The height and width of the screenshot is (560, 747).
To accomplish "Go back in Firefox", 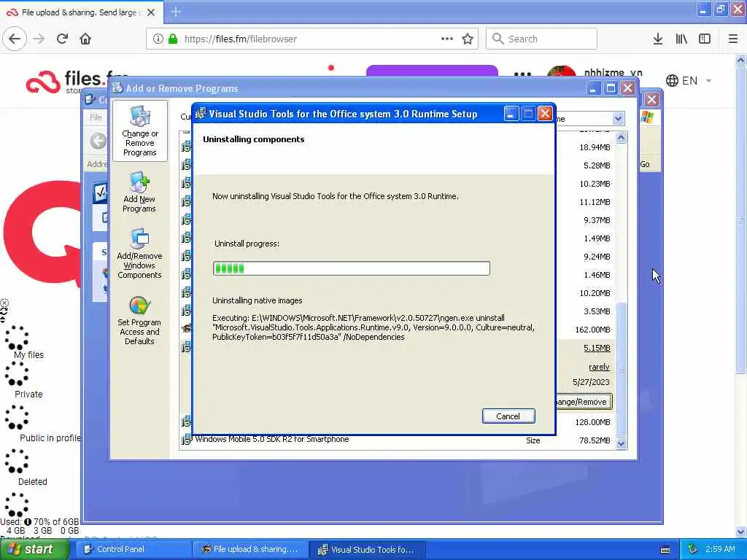I will tap(15, 39).
